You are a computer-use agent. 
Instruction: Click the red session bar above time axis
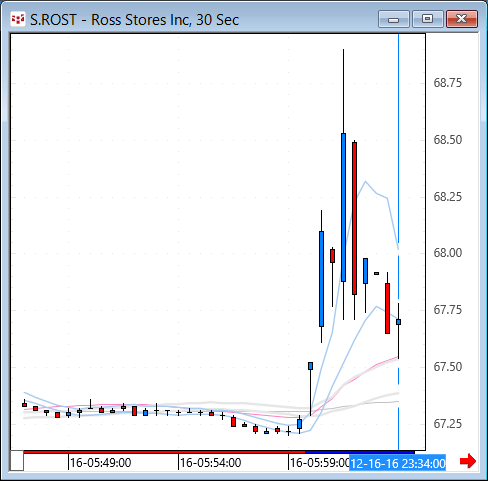click(164, 452)
